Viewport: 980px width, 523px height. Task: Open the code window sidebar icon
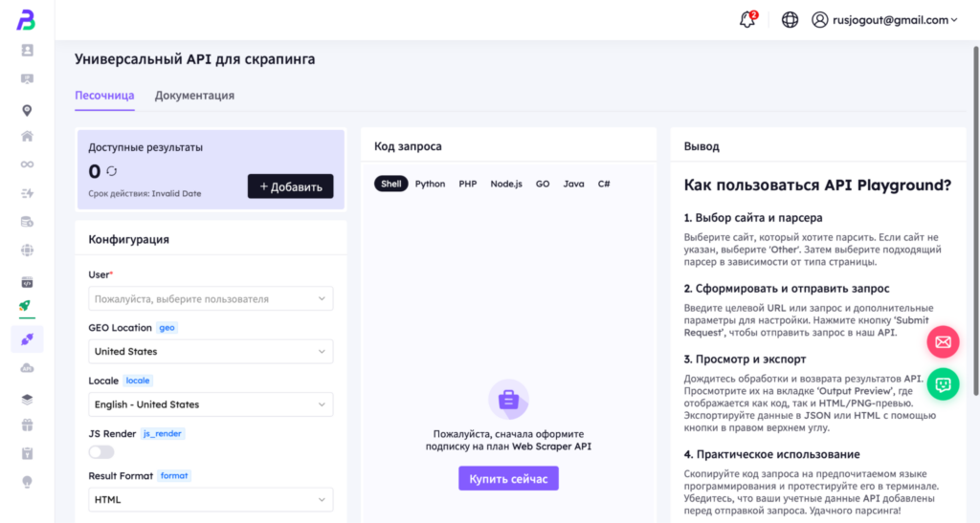click(27, 282)
